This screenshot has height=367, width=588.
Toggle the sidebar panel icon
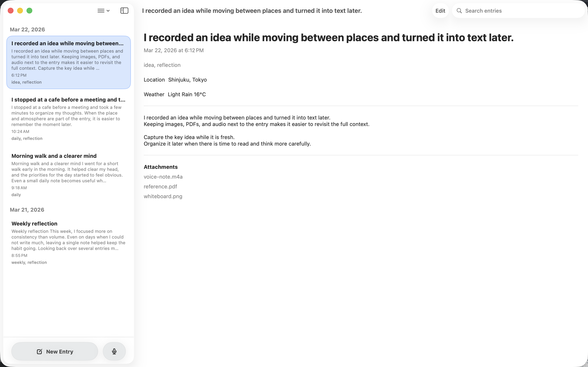click(x=124, y=11)
